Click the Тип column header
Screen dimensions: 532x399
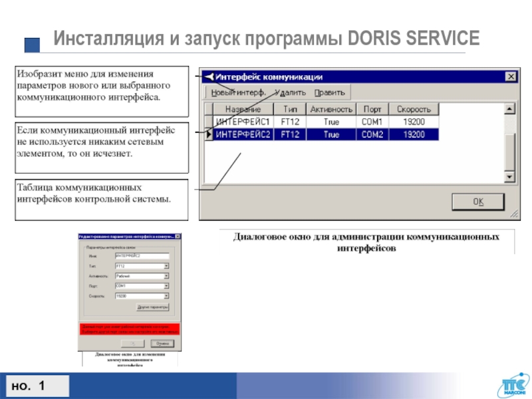click(x=290, y=109)
